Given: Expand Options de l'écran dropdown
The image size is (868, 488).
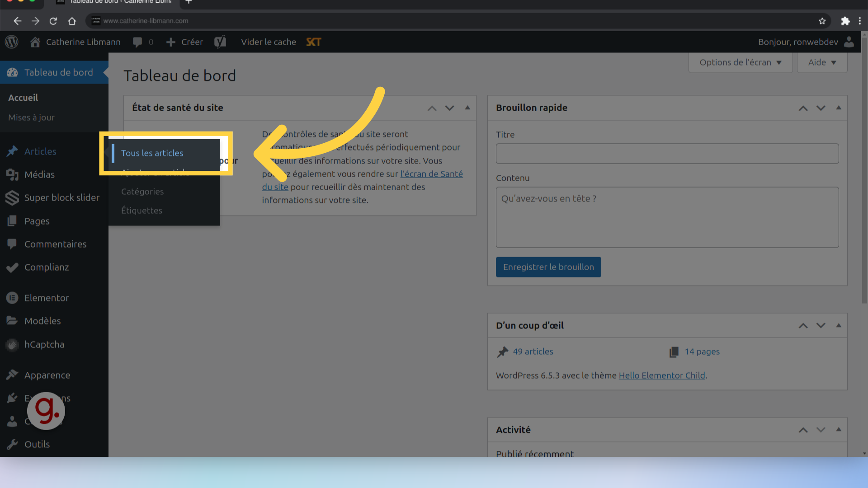Looking at the screenshot, I should point(741,62).
